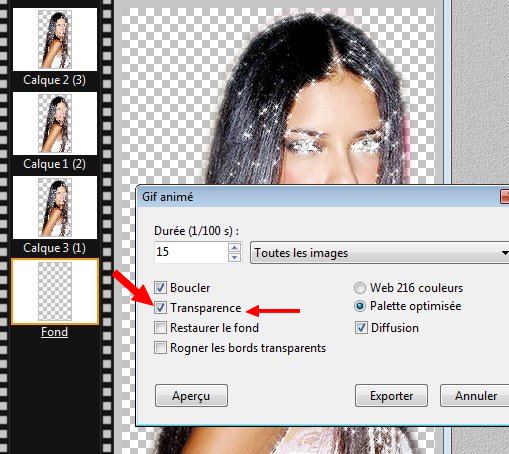Click the Fond layer name label

pos(54,332)
